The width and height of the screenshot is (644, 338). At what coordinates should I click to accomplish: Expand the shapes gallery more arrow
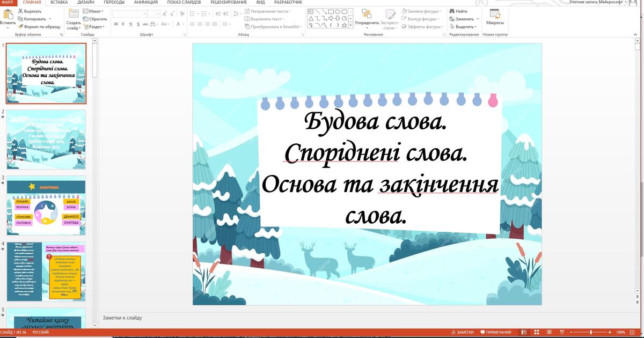tap(350, 25)
